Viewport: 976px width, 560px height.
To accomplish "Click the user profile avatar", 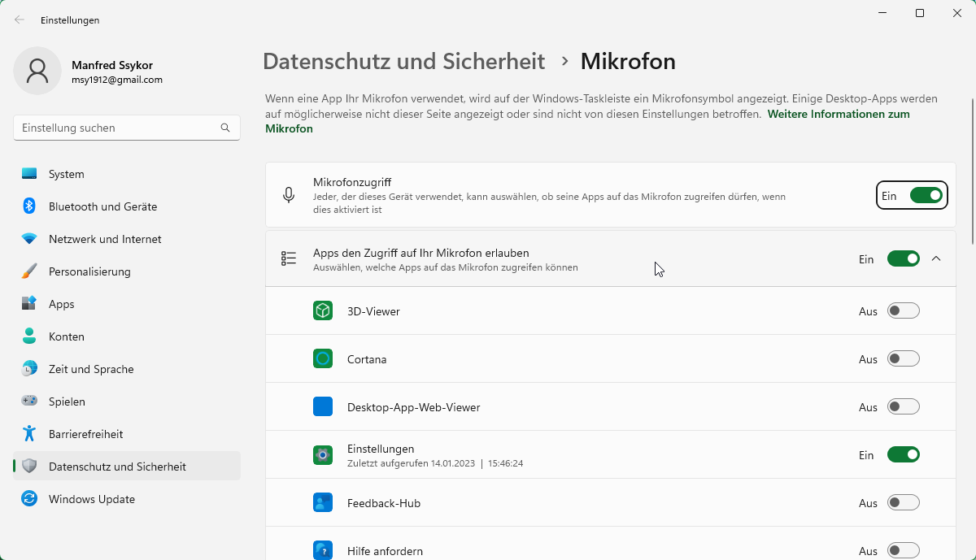I will point(37,71).
